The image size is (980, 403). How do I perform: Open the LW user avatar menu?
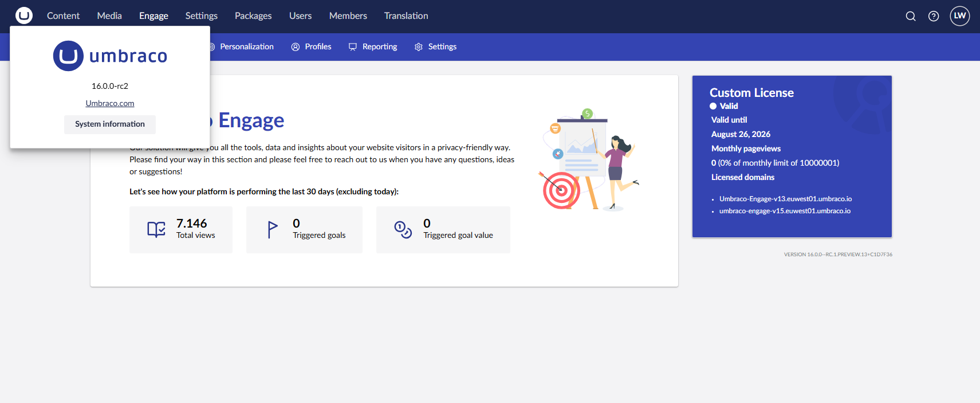click(959, 16)
